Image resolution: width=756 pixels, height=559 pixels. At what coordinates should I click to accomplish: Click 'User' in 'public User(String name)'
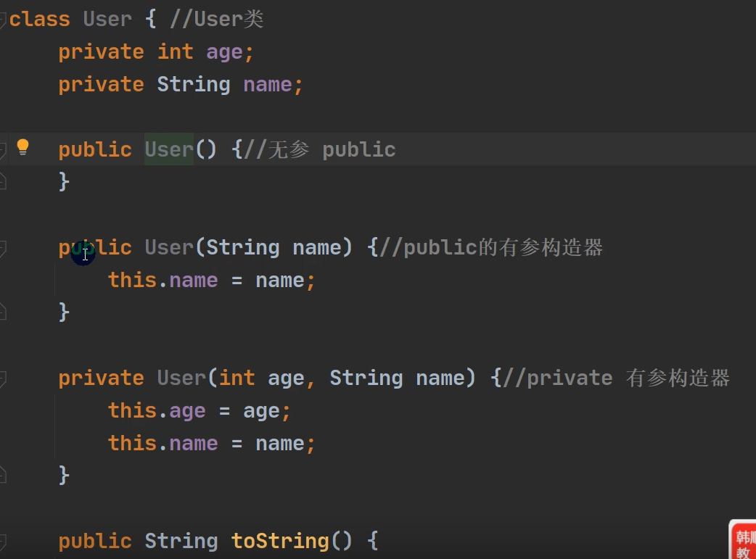click(169, 247)
